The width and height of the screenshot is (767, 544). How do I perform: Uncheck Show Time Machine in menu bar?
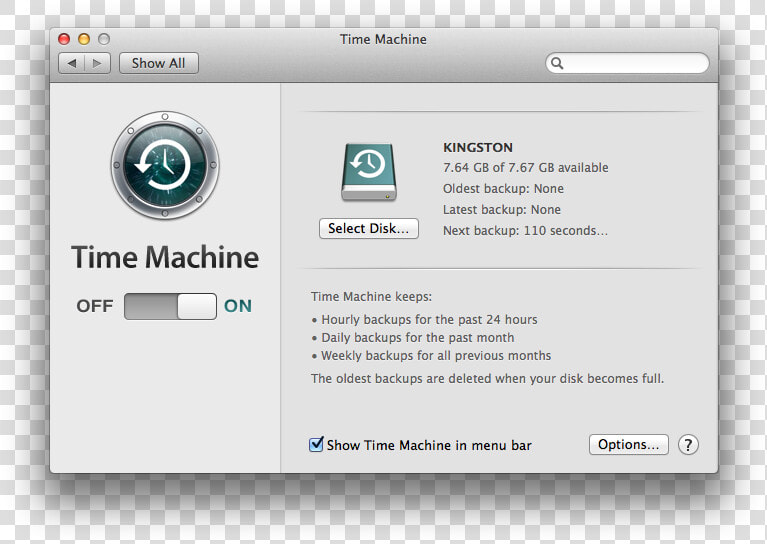coord(316,444)
